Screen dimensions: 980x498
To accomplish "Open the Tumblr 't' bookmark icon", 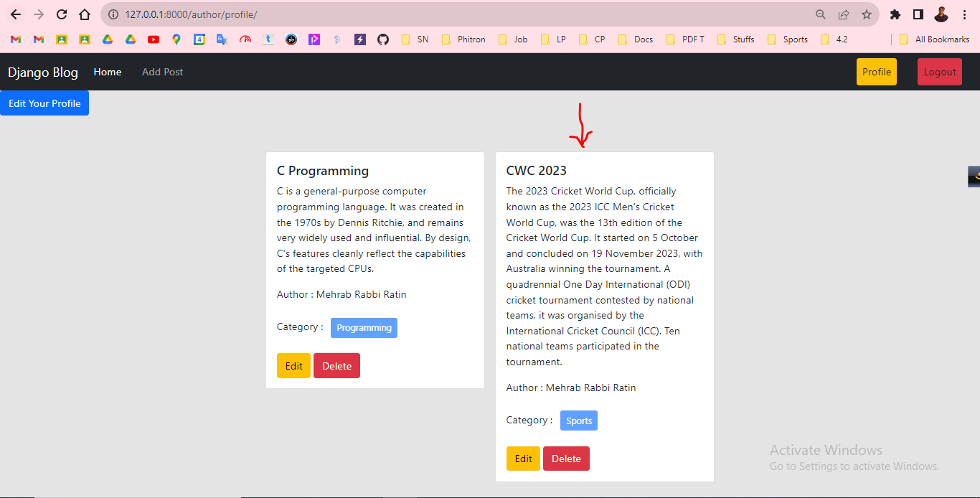I will [x=268, y=39].
